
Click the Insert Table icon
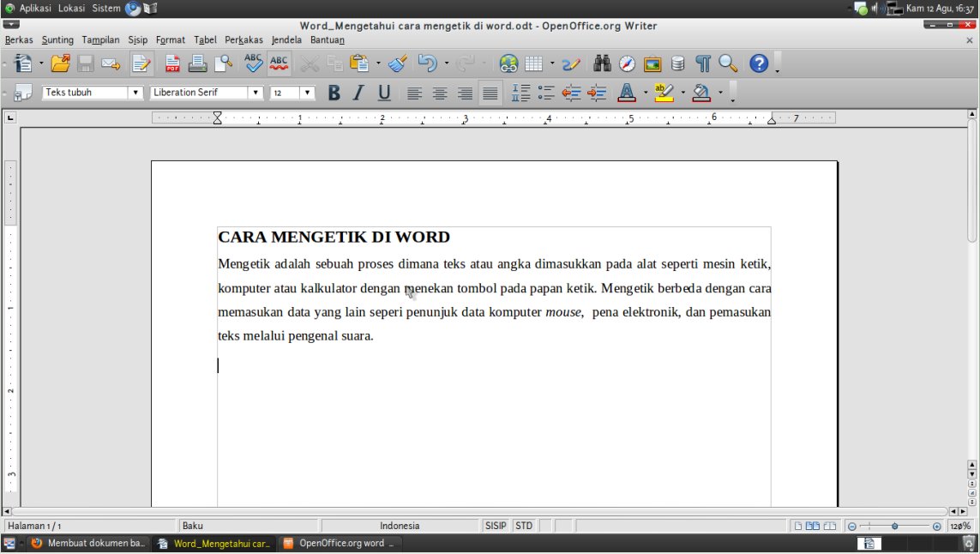point(534,63)
